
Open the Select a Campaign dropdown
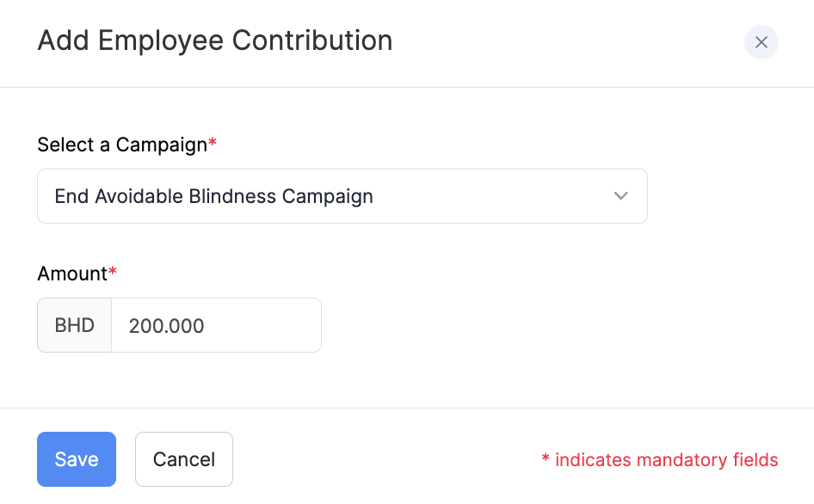(342, 196)
